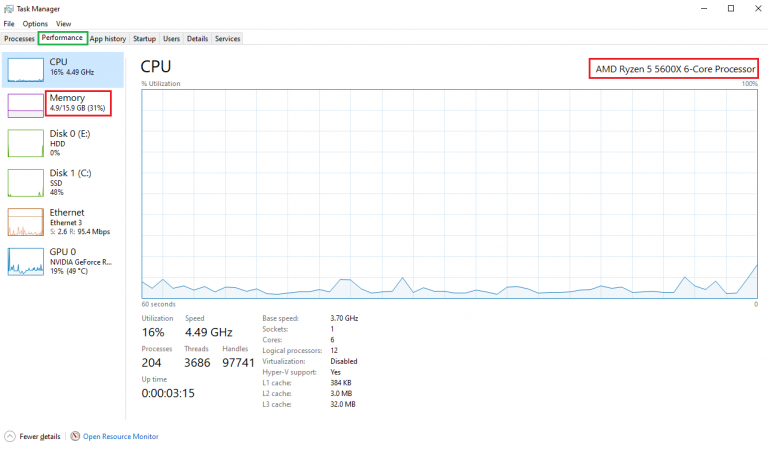Select the CPU mini graph thumbnail
This screenshot has height=451, width=768.
click(x=26, y=67)
